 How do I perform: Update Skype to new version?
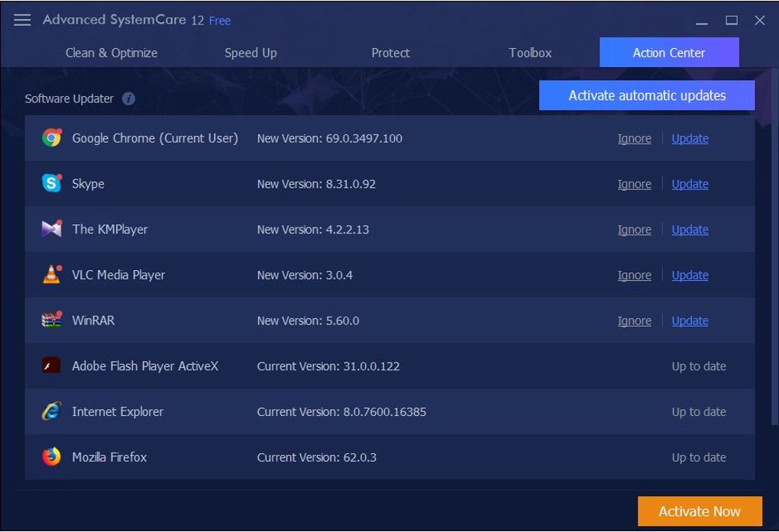(690, 184)
